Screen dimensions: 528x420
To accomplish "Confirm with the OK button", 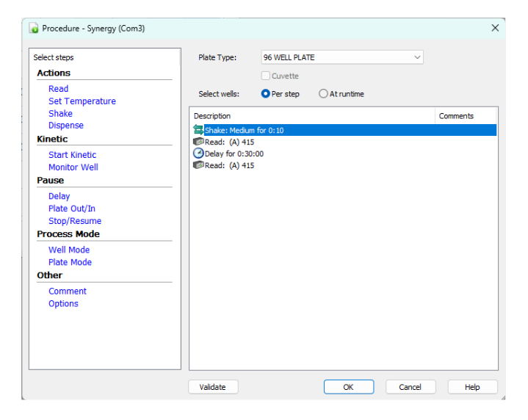I will 349,387.
